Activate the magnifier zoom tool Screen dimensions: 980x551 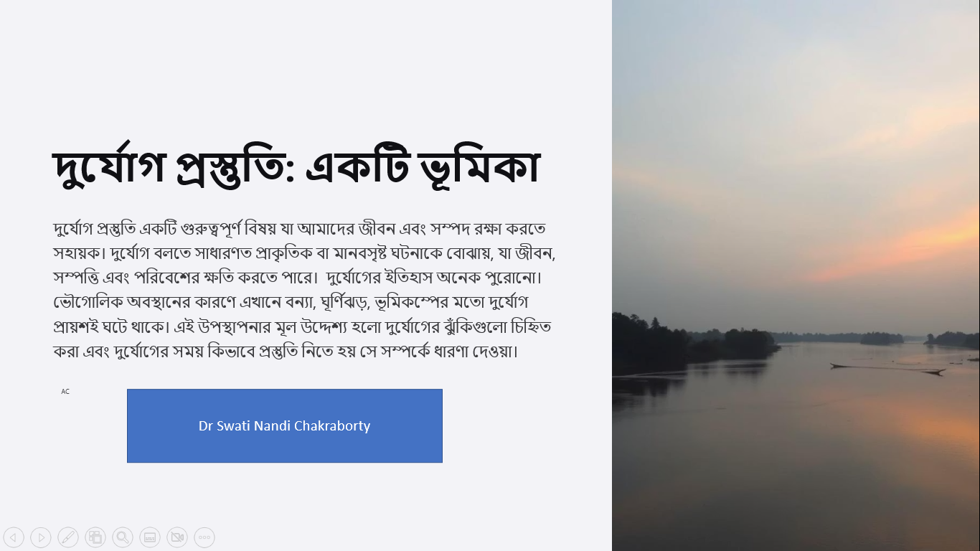tap(123, 537)
